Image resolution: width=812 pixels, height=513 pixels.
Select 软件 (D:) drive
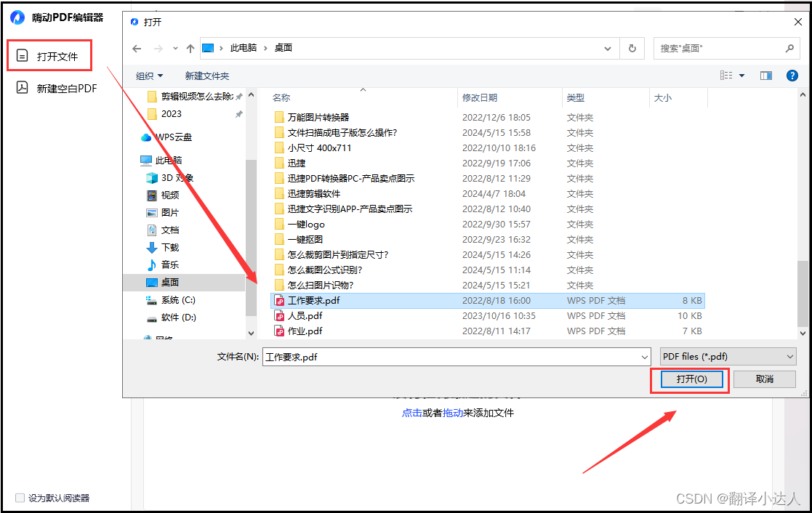(172, 318)
